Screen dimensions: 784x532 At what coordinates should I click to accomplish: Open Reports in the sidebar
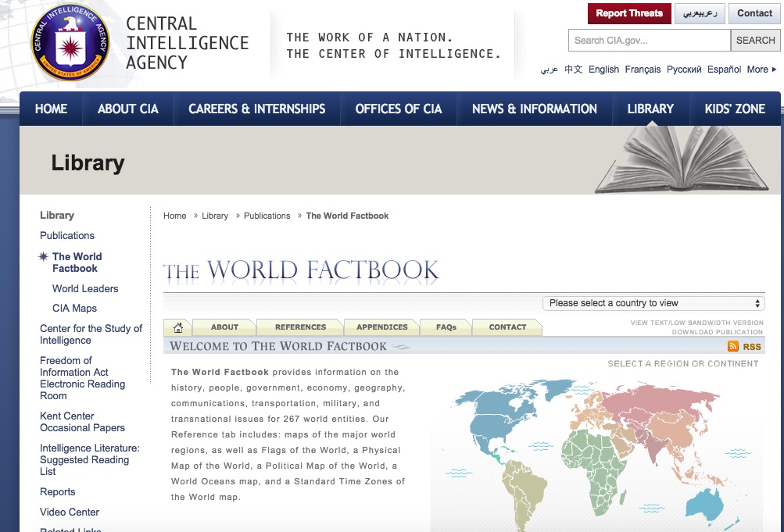coord(58,492)
